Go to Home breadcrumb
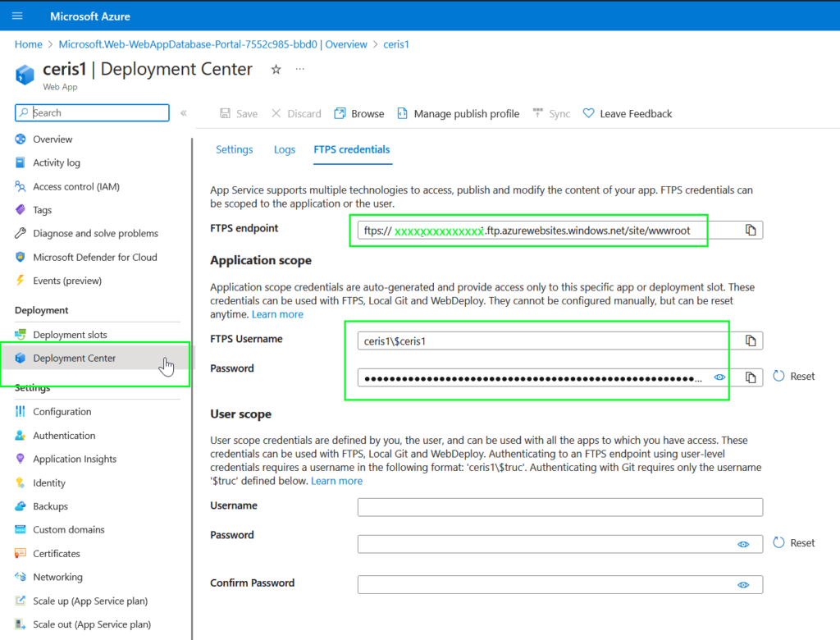This screenshot has height=640, width=840. click(29, 44)
